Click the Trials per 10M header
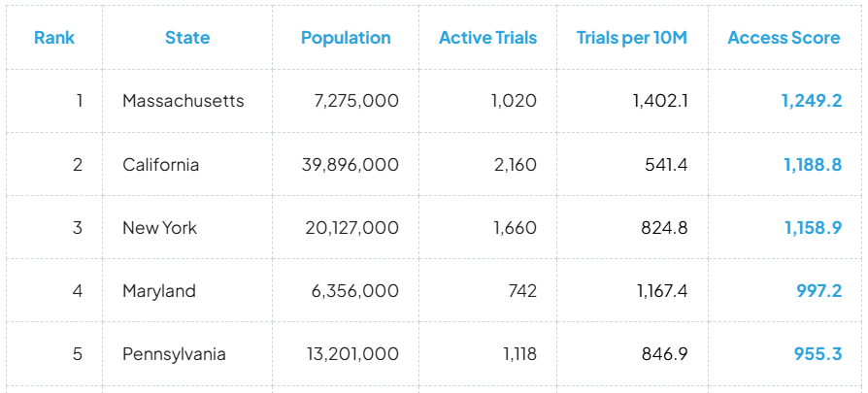868x393 pixels. click(632, 38)
